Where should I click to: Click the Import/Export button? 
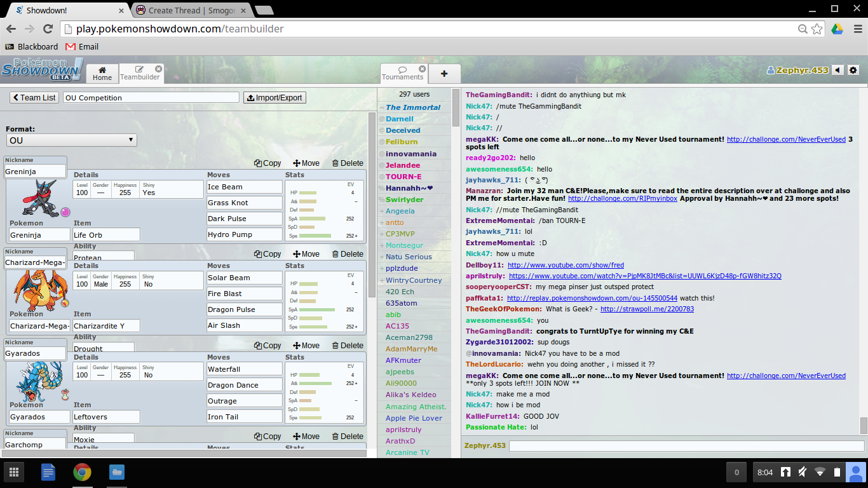(x=275, y=98)
